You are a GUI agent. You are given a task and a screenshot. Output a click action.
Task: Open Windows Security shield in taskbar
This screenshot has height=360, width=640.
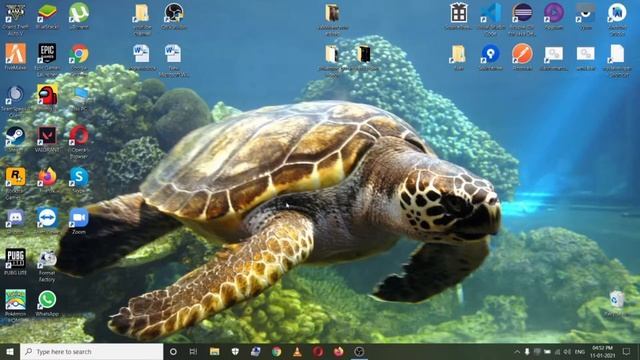click(235, 351)
